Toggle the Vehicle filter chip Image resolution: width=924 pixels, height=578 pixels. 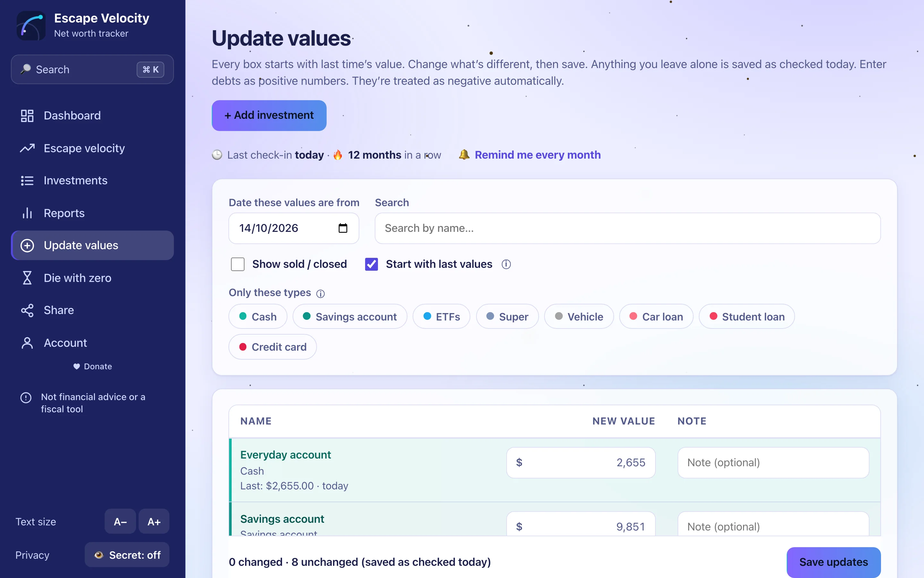pyautogui.click(x=579, y=317)
